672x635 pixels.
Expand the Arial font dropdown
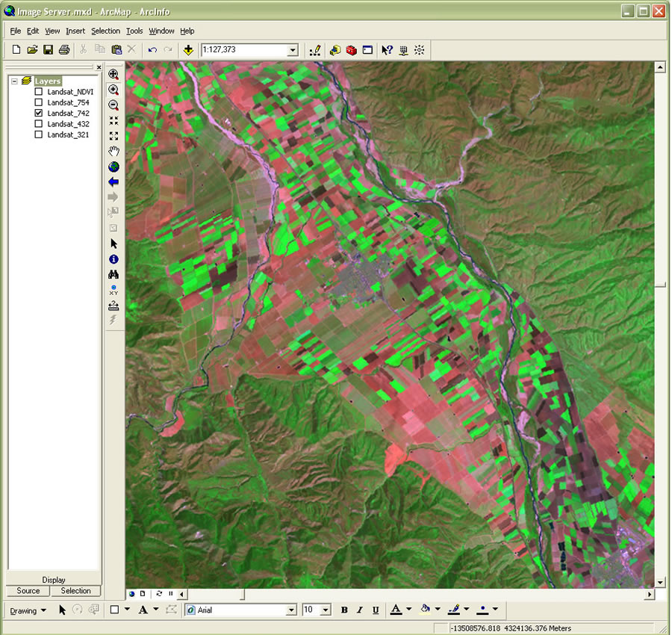[291, 610]
